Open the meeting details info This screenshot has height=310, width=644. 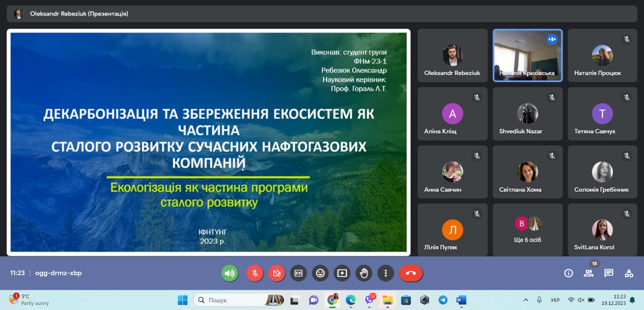pos(568,273)
